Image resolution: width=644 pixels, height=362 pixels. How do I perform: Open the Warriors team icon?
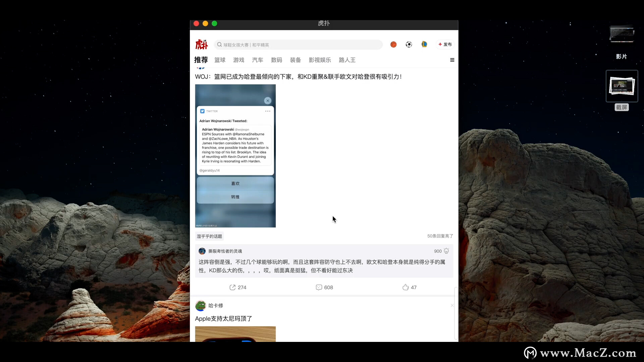coord(424,44)
